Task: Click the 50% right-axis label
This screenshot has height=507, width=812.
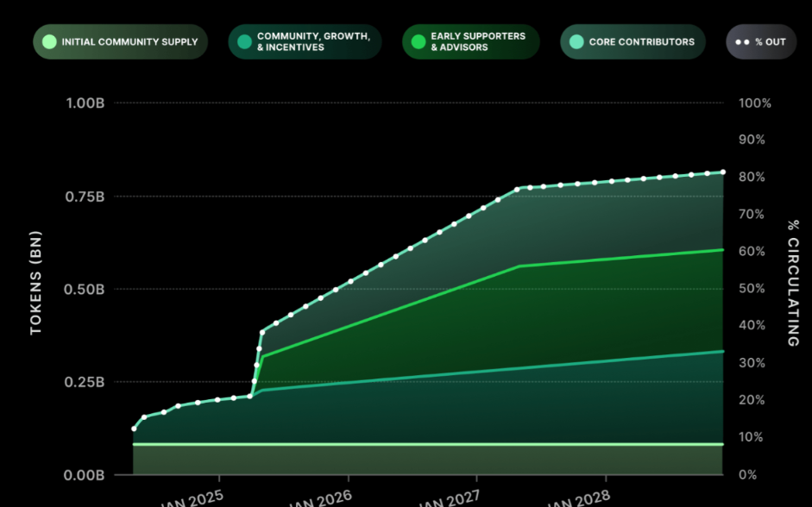Action: pyautogui.click(x=752, y=288)
